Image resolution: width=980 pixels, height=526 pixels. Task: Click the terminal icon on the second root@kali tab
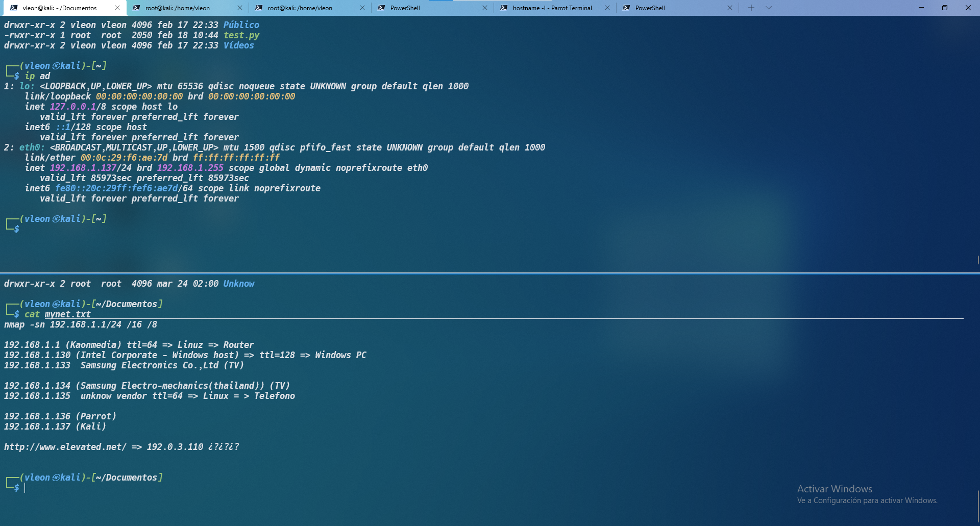(x=259, y=8)
